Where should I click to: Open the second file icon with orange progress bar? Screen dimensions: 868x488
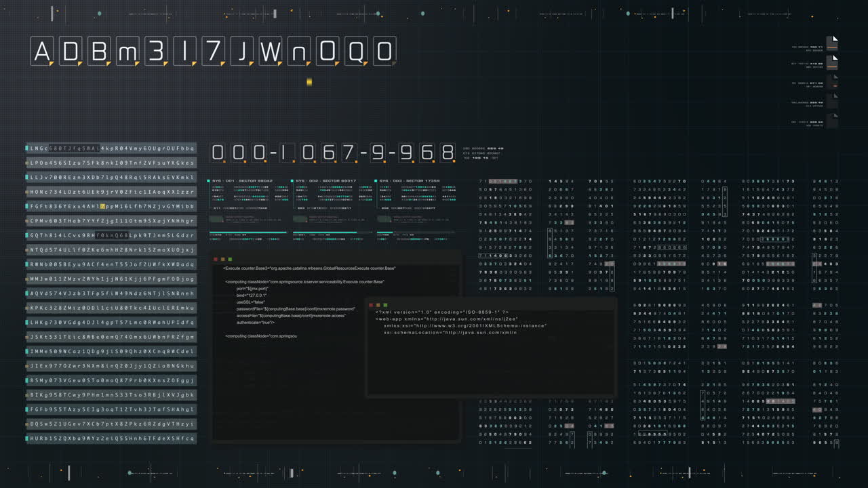coord(833,62)
